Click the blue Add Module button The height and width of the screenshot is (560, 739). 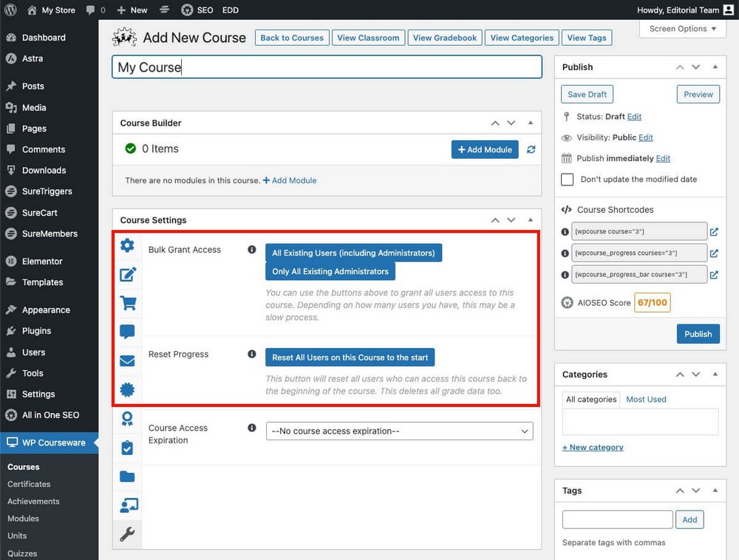[x=485, y=149]
